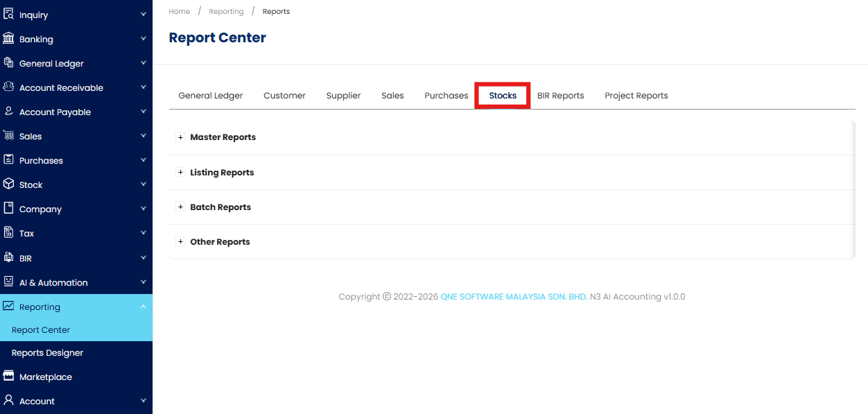Image resolution: width=868 pixels, height=414 pixels.
Task: Click the Inquiry sidebar icon
Action: point(8,14)
